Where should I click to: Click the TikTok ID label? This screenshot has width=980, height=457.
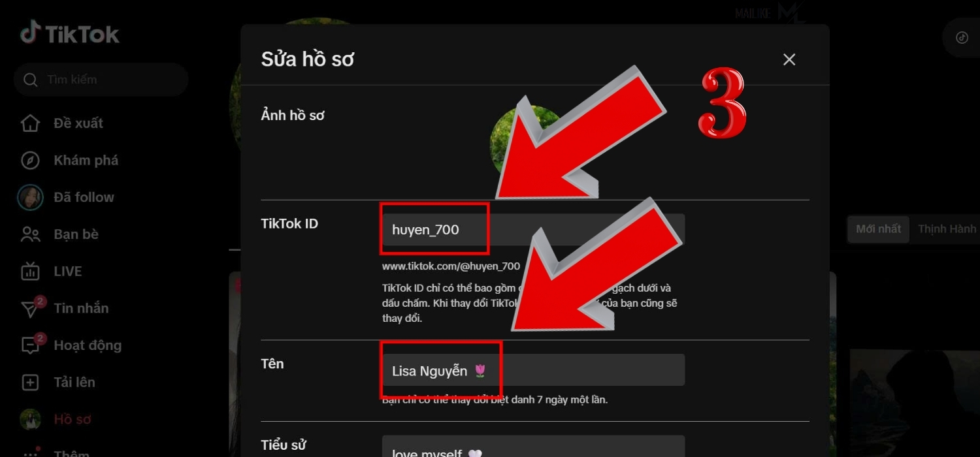289,223
